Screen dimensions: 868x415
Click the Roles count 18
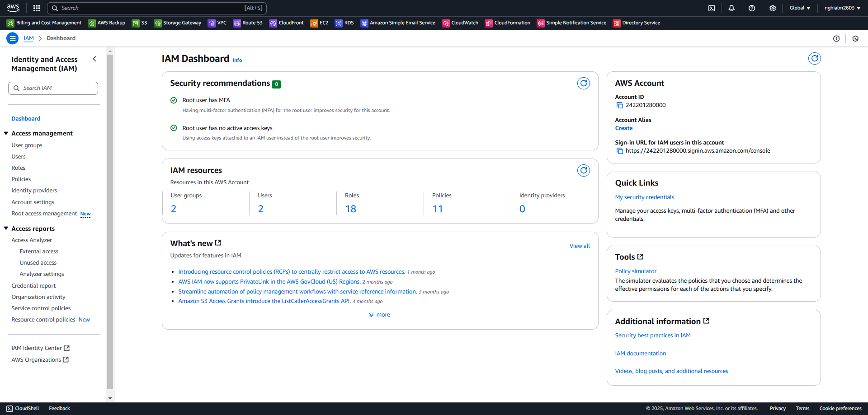tap(350, 209)
